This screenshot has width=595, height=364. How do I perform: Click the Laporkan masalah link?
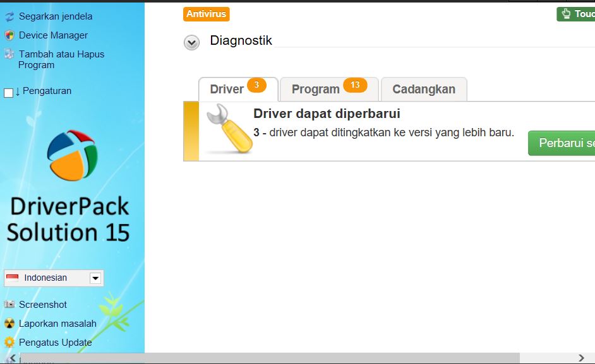[57, 324]
